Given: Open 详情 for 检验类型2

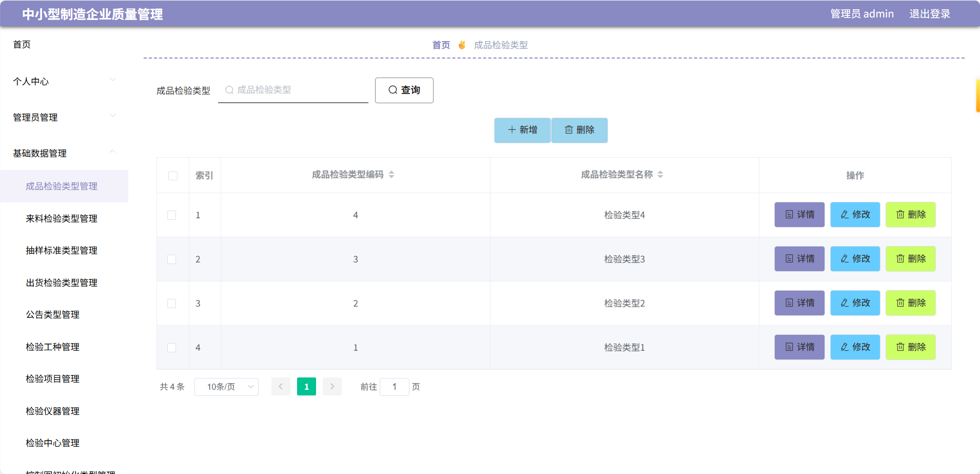Looking at the screenshot, I should (x=799, y=303).
